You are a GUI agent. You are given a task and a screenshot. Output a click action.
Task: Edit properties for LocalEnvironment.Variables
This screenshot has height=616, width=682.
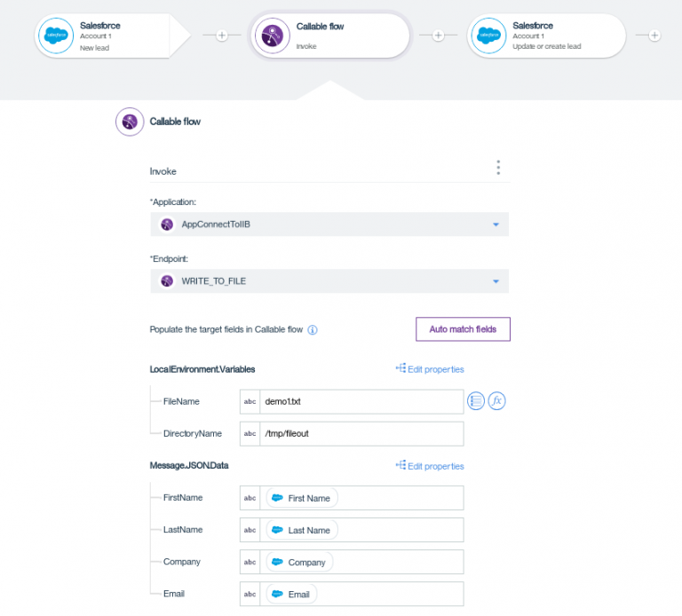coord(430,369)
